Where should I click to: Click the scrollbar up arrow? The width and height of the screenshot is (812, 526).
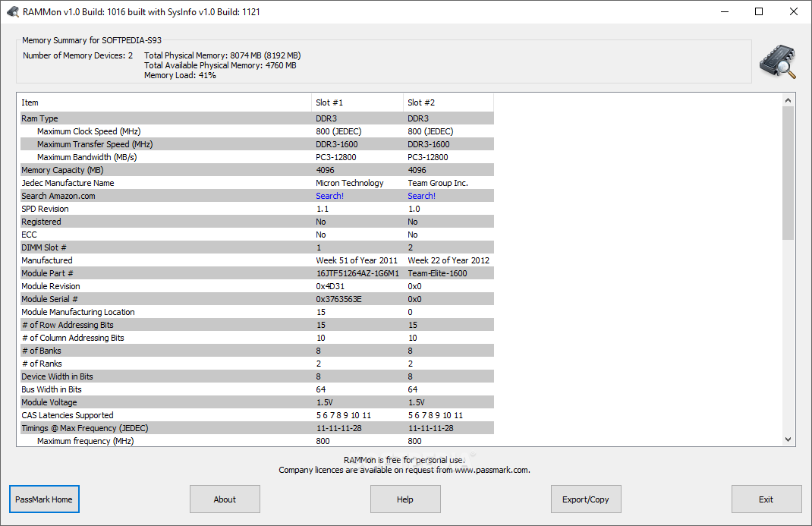(x=788, y=100)
